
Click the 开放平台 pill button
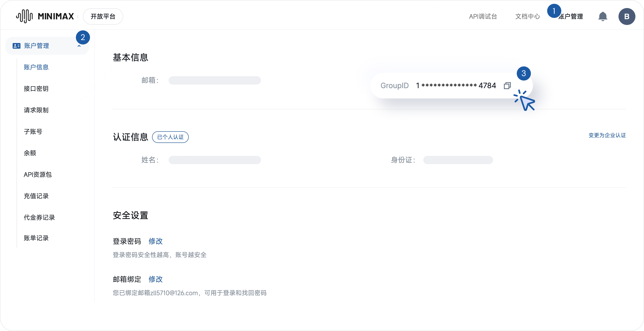pyautogui.click(x=103, y=17)
